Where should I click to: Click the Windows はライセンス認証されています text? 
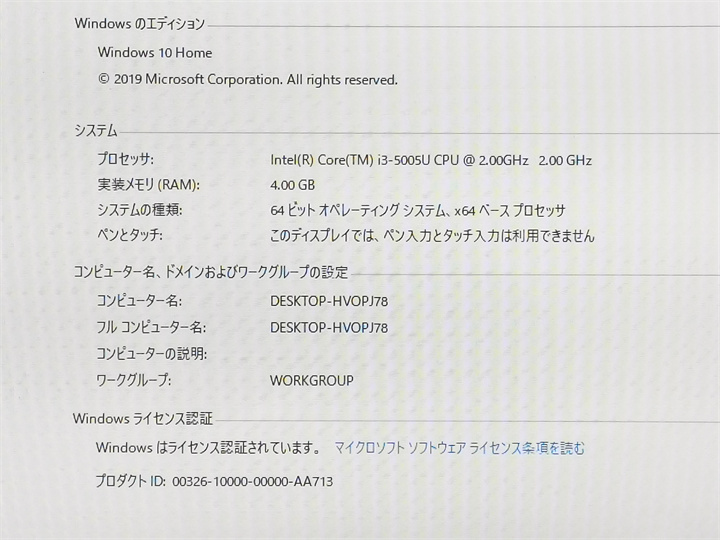209,448
